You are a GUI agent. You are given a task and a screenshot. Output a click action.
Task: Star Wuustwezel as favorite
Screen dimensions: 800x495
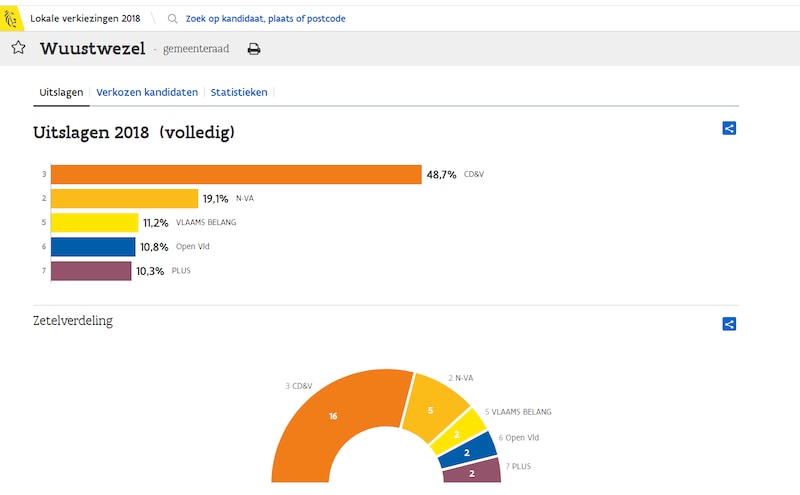[x=18, y=47]
